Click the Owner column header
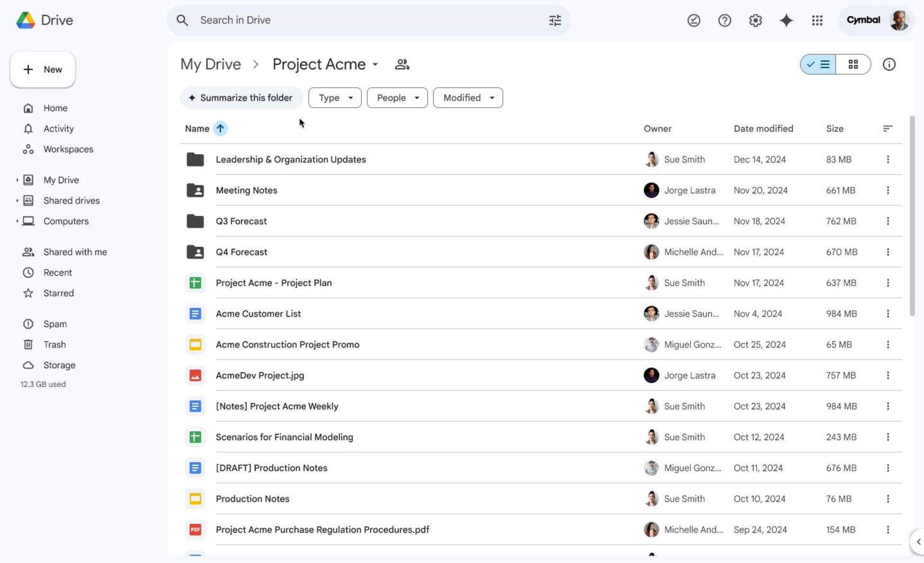Screen dimensions: 924x563 pos(657,128)
